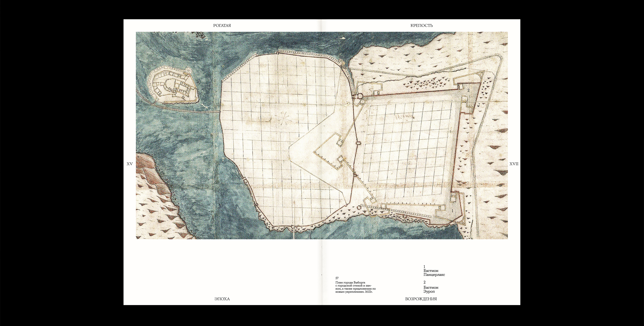Click the КРЕПОСТЬ heading on right page
This screenshot has height=326, width=644.
tap(422, 26)
